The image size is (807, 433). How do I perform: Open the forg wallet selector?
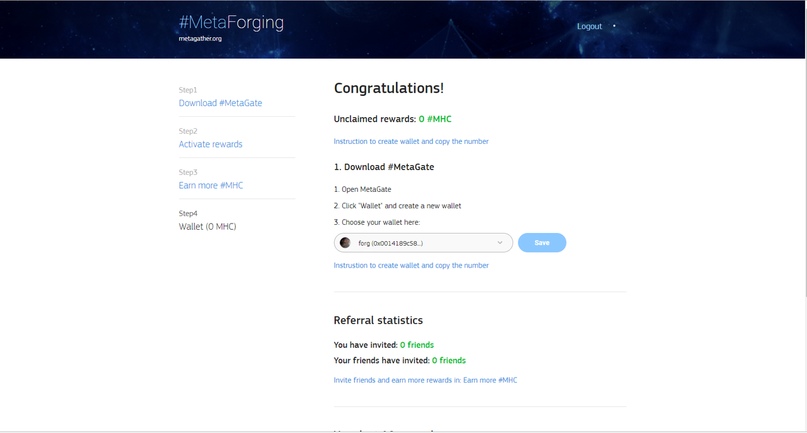coord(423,243)
